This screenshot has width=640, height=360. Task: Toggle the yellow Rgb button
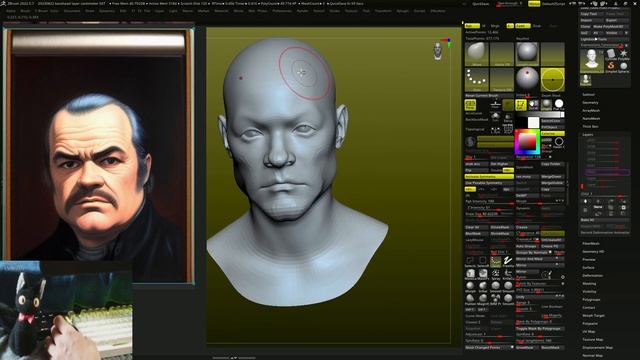(472, 26)
